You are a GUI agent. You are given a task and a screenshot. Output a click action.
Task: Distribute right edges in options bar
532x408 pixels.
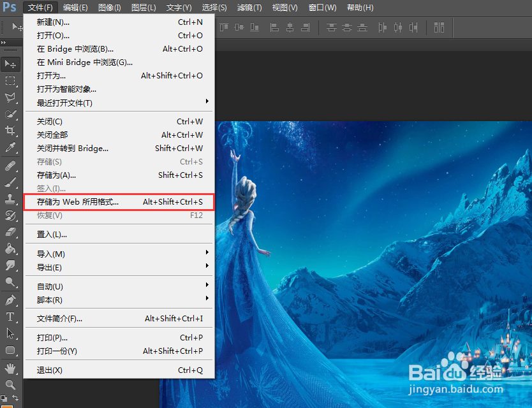pos(413,27)
